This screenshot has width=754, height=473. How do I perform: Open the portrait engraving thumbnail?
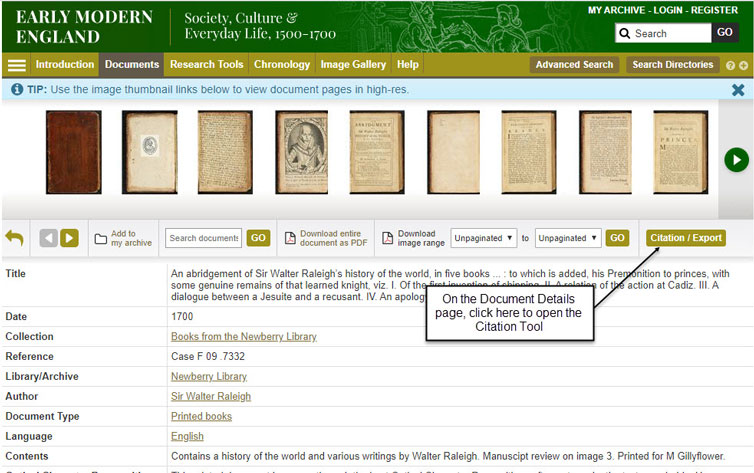(x=302, y=152)
